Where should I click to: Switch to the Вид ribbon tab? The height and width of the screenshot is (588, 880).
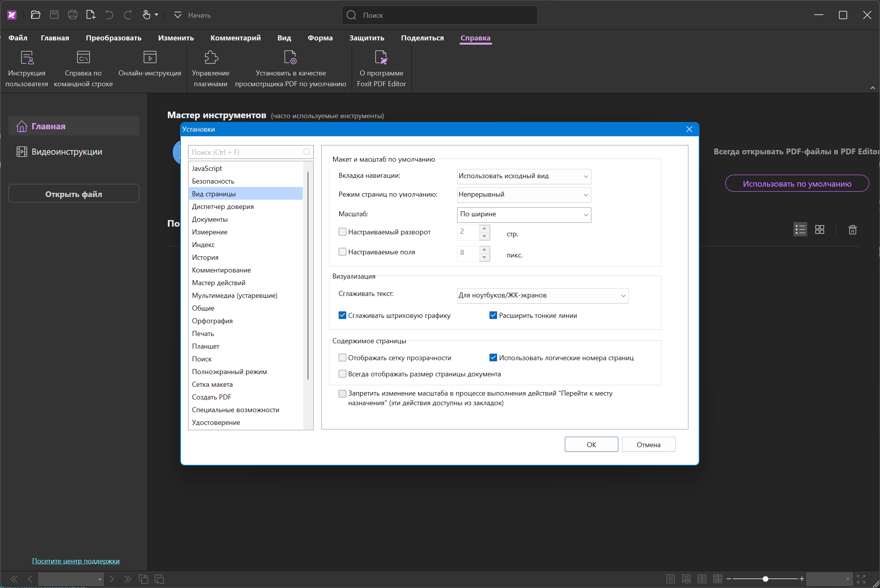coord(284,38)
